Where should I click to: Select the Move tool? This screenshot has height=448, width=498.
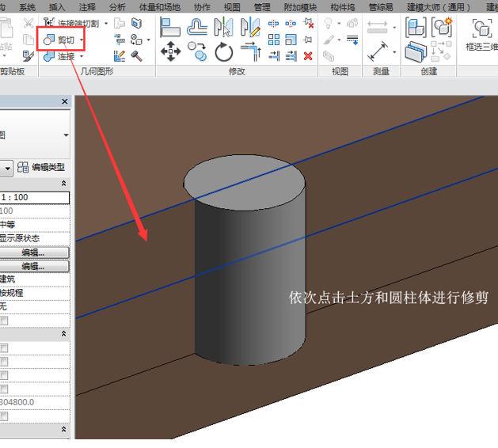(x=170, y=51)
